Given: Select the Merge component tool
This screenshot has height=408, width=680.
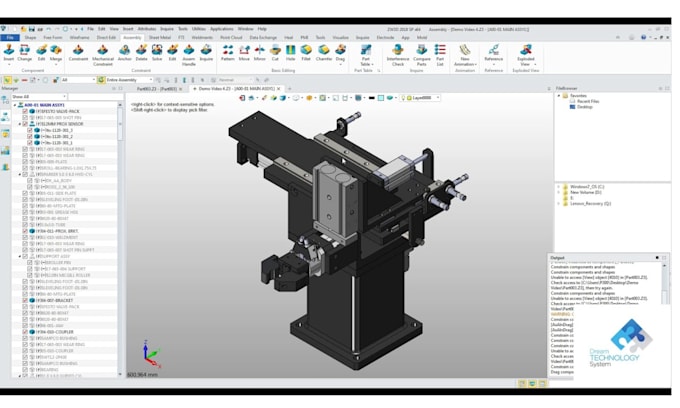Looking at the screenshot, I should [x=56, y=53].
